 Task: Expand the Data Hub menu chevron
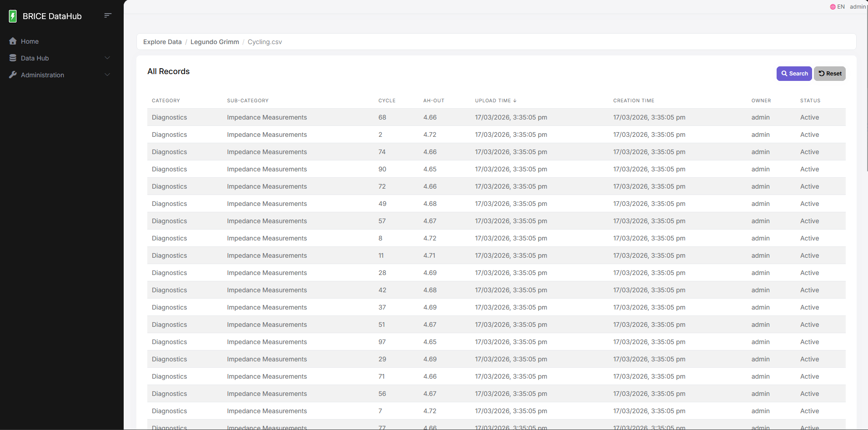click(x=107, y=58)
